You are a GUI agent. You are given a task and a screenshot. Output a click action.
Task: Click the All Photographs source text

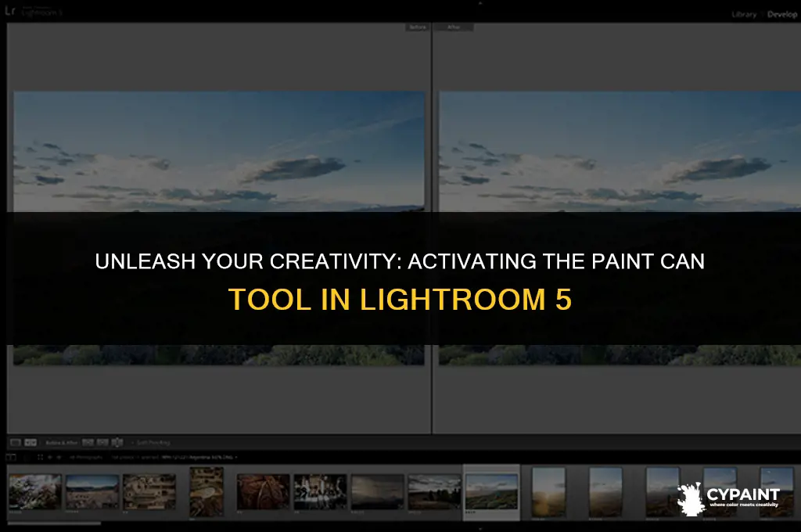pyautogui.click(x=86, y=458)
